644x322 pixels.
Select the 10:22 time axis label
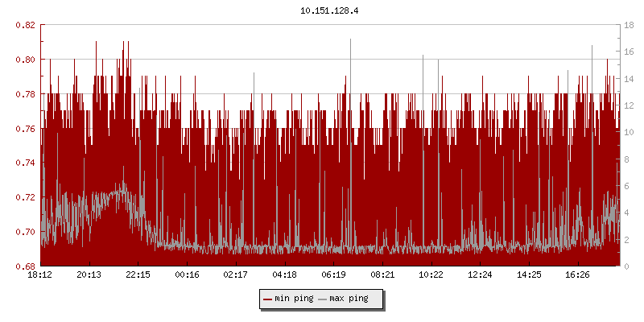point(431,275)
